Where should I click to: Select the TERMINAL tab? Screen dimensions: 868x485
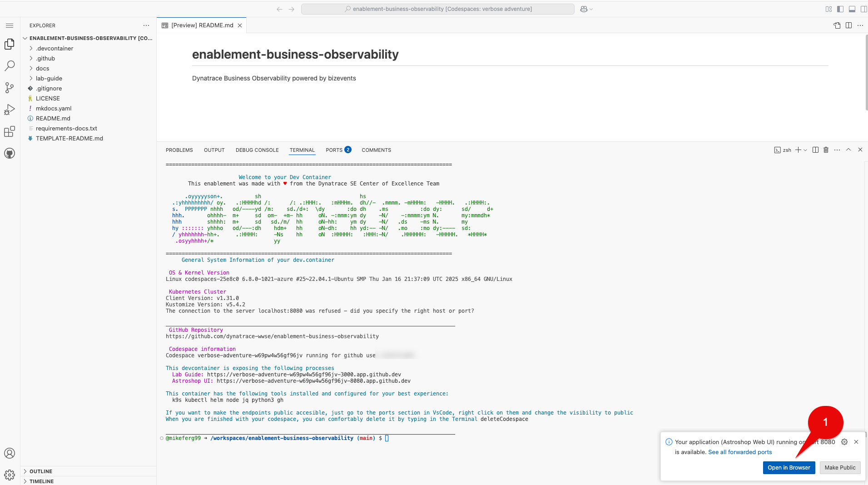(x=302, y=150)
